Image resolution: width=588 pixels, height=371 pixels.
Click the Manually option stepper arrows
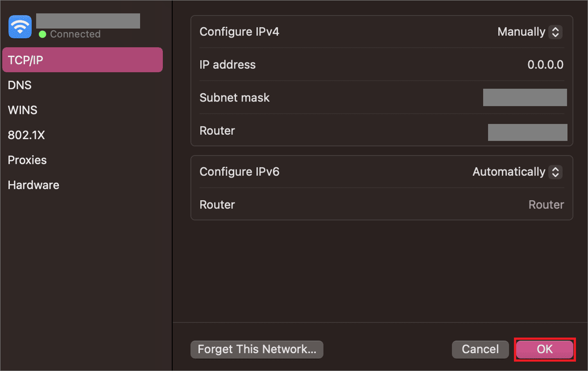click(556, 32)
